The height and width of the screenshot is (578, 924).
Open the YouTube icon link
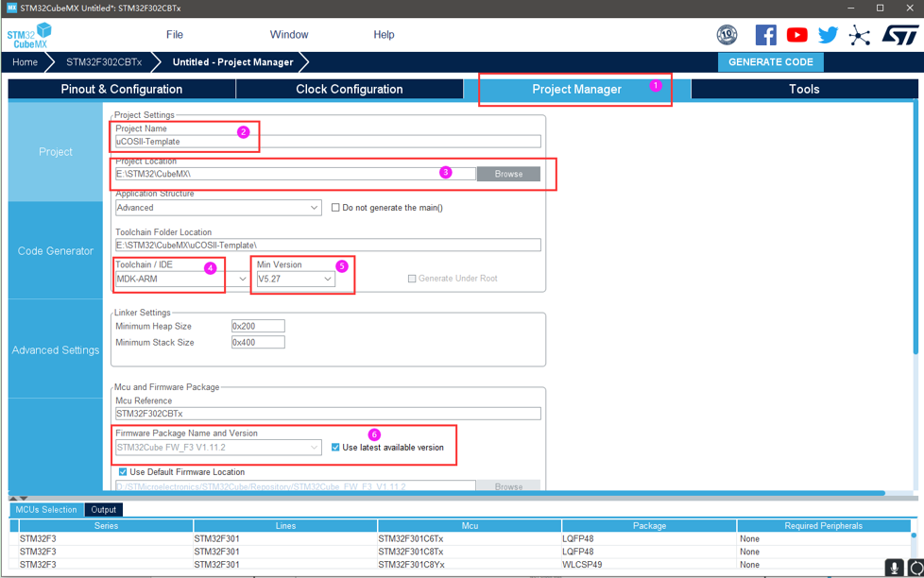click(x=796, y=35)
